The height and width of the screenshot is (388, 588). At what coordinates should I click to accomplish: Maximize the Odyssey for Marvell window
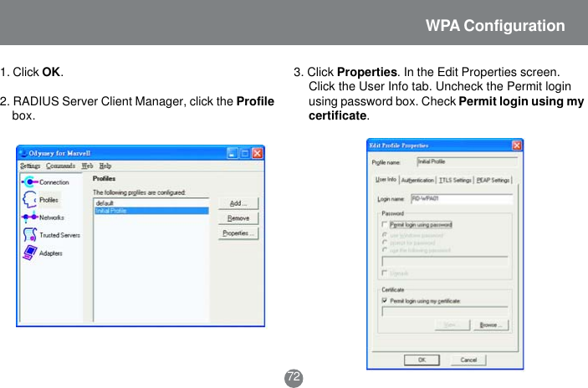coord(245,153)
